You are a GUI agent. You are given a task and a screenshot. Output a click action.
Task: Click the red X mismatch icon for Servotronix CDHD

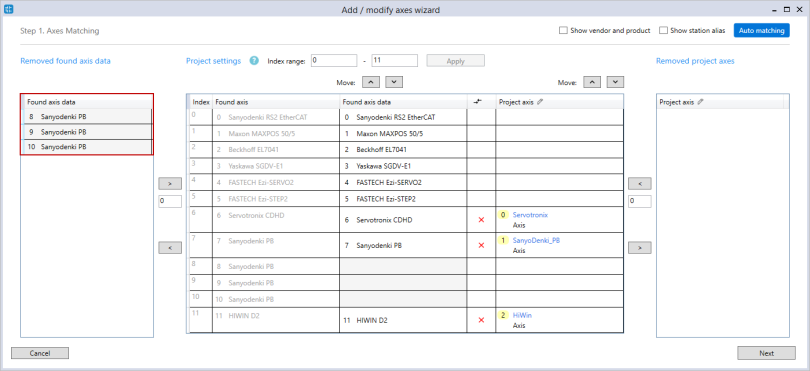point(481,220)
